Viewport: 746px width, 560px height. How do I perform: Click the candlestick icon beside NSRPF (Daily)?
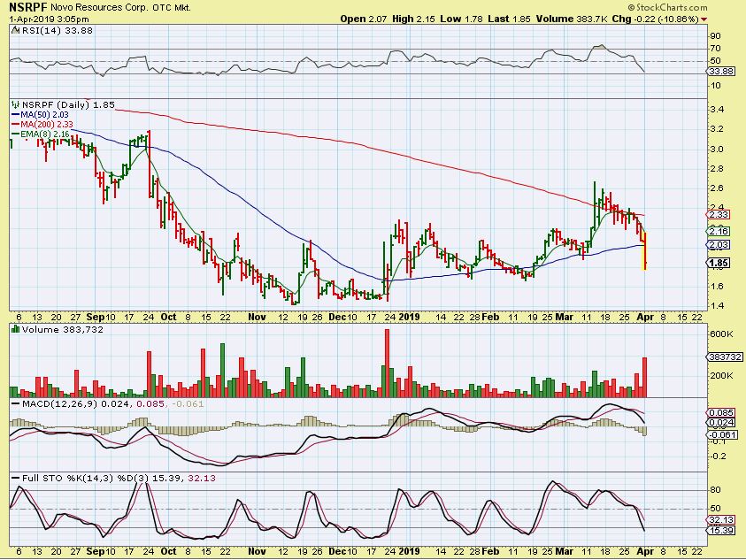[x=16, y=104]
